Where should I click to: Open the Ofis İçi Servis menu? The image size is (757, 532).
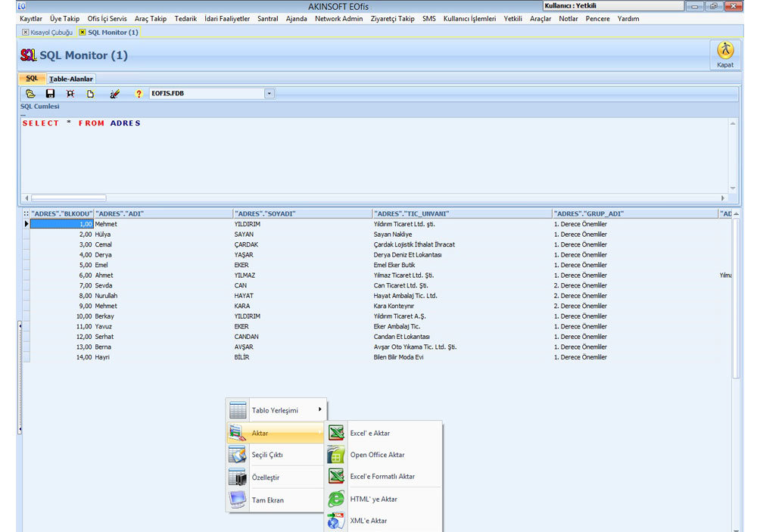tap(107, 19)
